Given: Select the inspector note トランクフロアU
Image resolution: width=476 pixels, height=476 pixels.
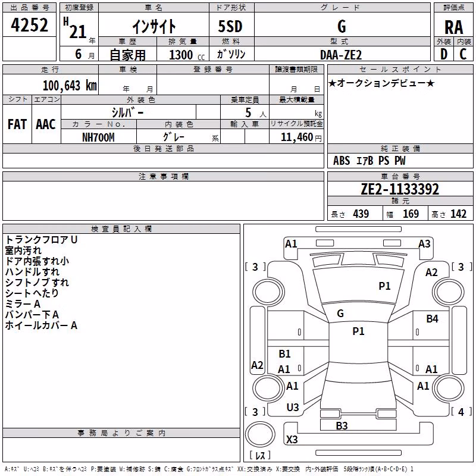Looking at the screenshot, I should click(x=41, y=240).
